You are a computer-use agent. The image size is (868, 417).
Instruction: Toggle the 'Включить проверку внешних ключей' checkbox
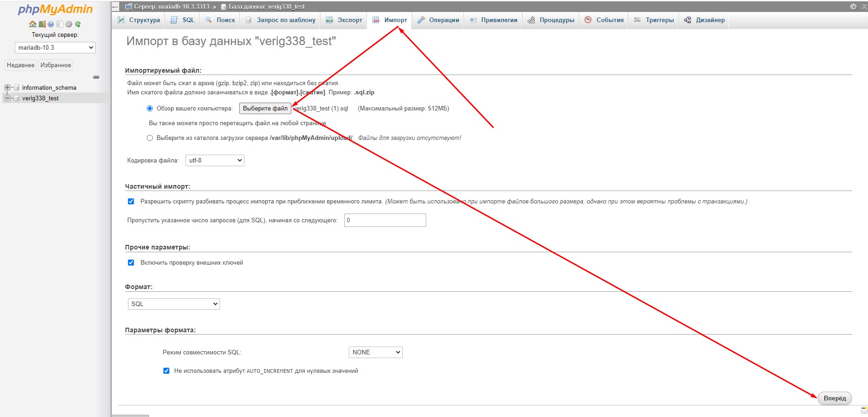(131, 263)
